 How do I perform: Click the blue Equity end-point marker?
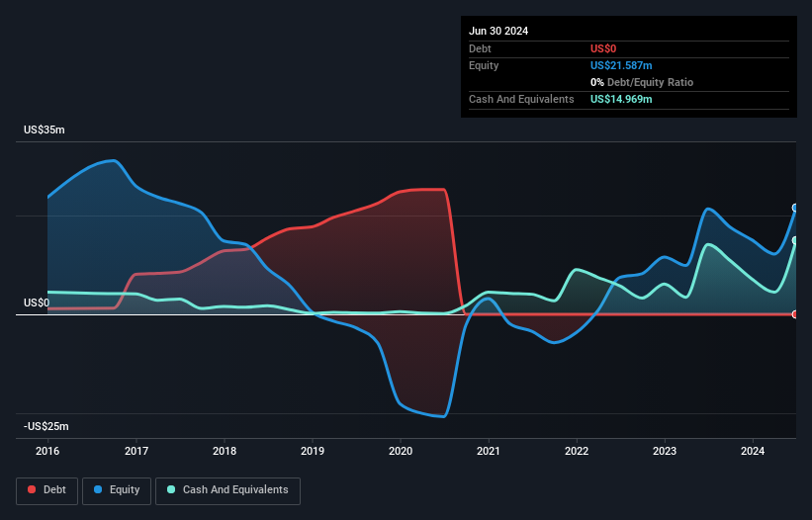pyautogui.click(x=795, y=208)
